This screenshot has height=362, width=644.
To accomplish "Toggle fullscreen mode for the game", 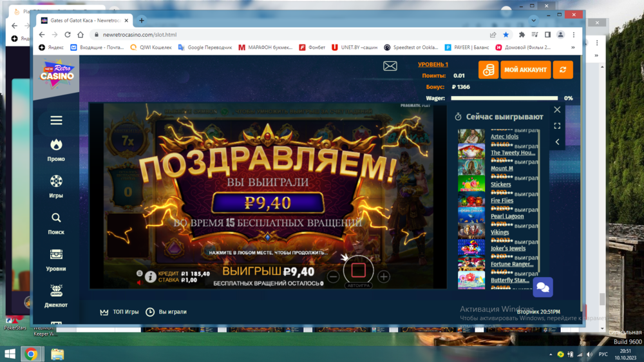I will (557, 126).
